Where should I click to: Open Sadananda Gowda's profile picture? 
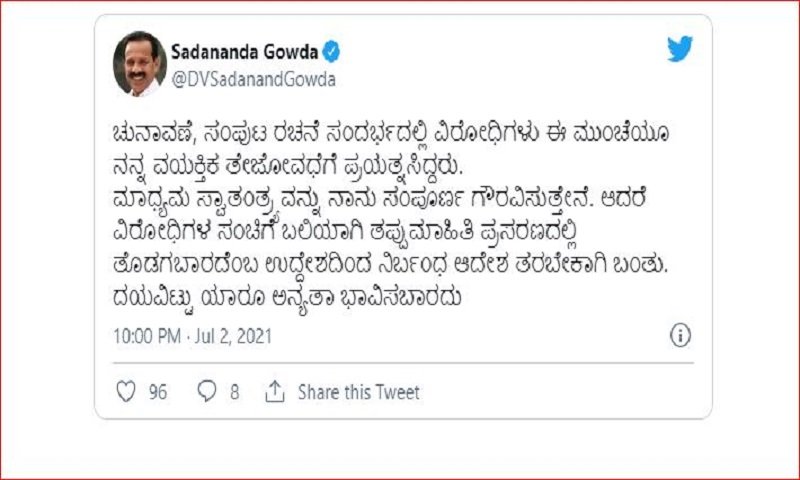pos(140,64)
